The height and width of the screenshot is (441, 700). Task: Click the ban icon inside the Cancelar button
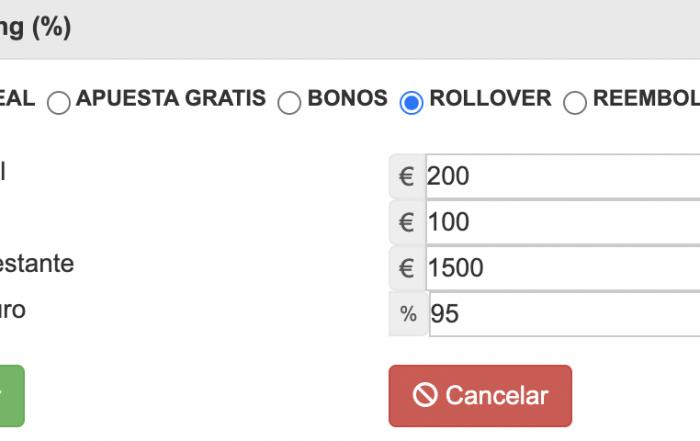pyautogui.click(x=425, y=395)
